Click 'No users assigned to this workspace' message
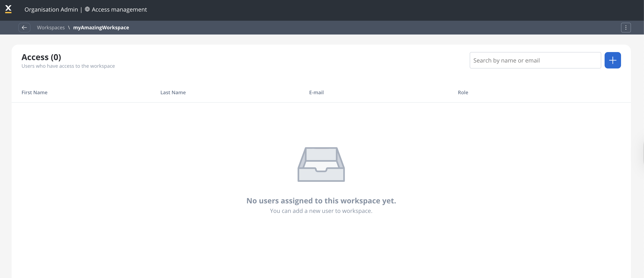This screenshot has height=278, width=644. click(321, 201)
